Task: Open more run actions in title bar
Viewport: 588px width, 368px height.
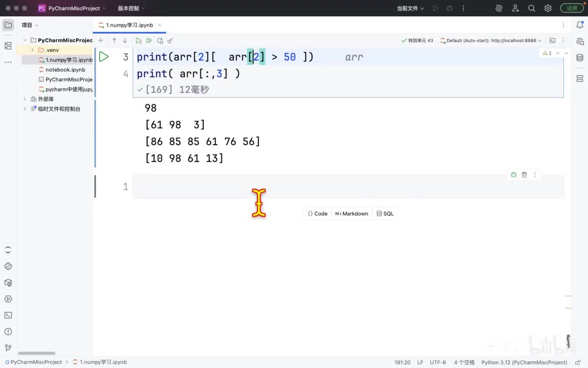Action: point(463,8)
